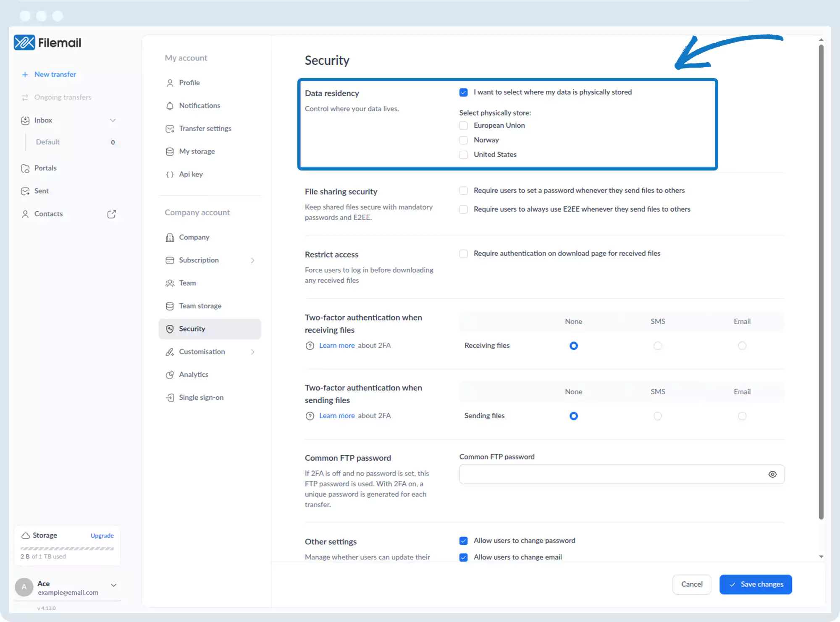Open Transfer settings in My account

tap(205, 129)
